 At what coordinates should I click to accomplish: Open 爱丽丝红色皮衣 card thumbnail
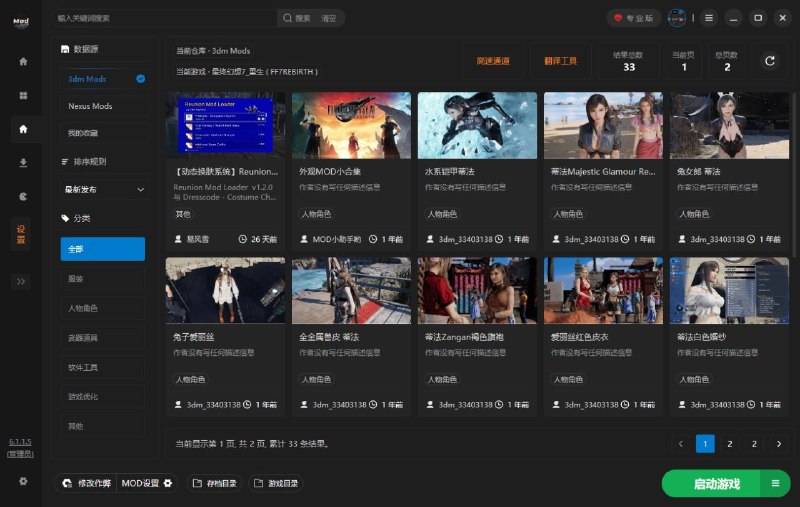coord(603,290)
